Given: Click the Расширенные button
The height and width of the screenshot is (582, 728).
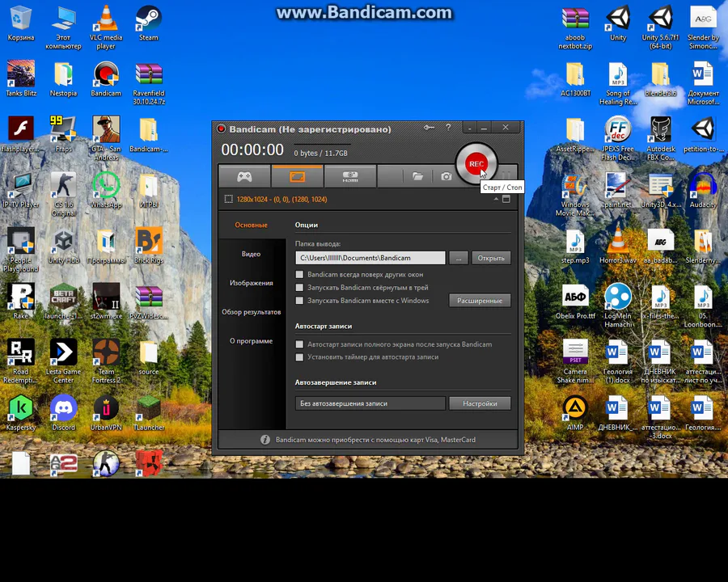Looking at the screenshot, I should tap(480, 300).
